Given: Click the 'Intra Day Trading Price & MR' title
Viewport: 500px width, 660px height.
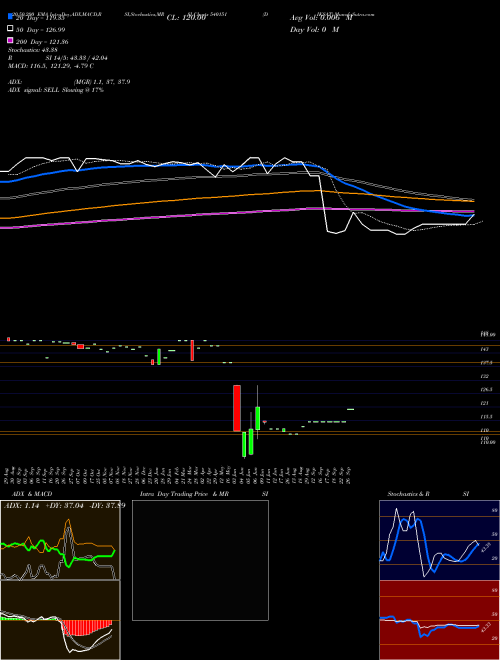Looking at the screenshot, I should (x=184, y=494).
